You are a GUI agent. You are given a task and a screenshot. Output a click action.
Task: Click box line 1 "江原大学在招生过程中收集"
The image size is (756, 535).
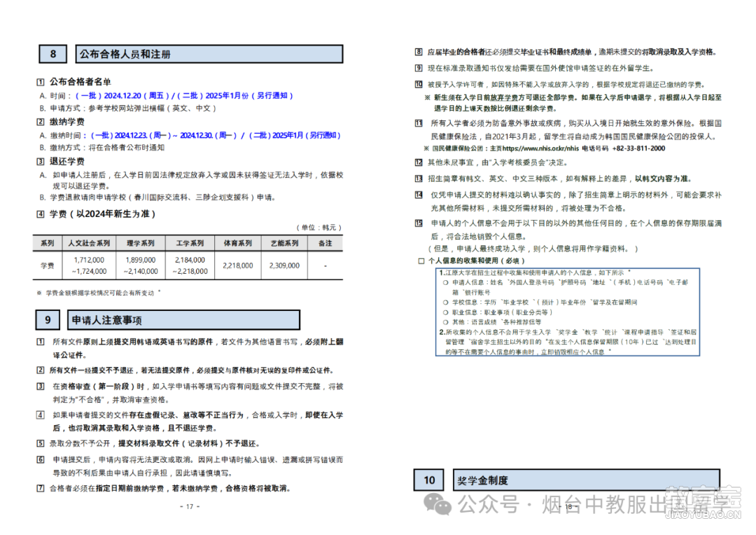coord(535,272)
